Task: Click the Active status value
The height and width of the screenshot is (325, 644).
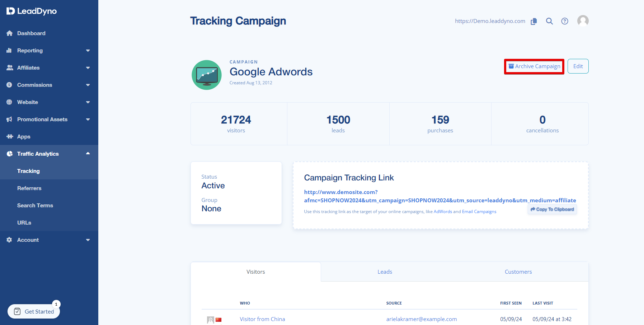Action: pos(213,186)
